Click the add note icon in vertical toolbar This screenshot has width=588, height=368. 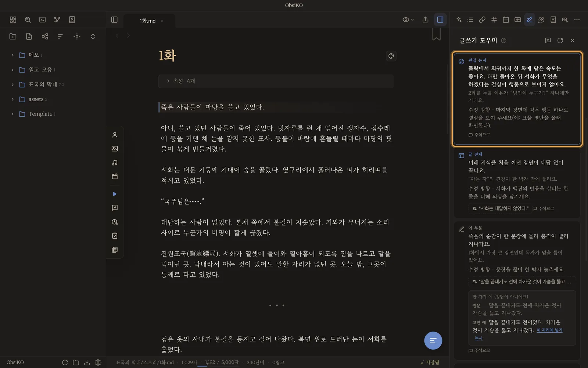pos(115,208)
